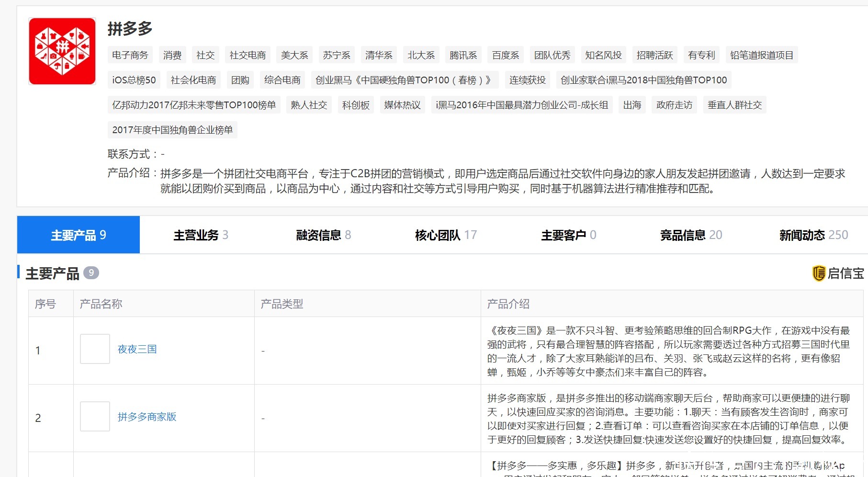This screenshot has height=477, width=868.
Task: Click the 创业黑马《中国硬独角兽TOP100（春榜）》 tag
Action: [x=405, y=80]
